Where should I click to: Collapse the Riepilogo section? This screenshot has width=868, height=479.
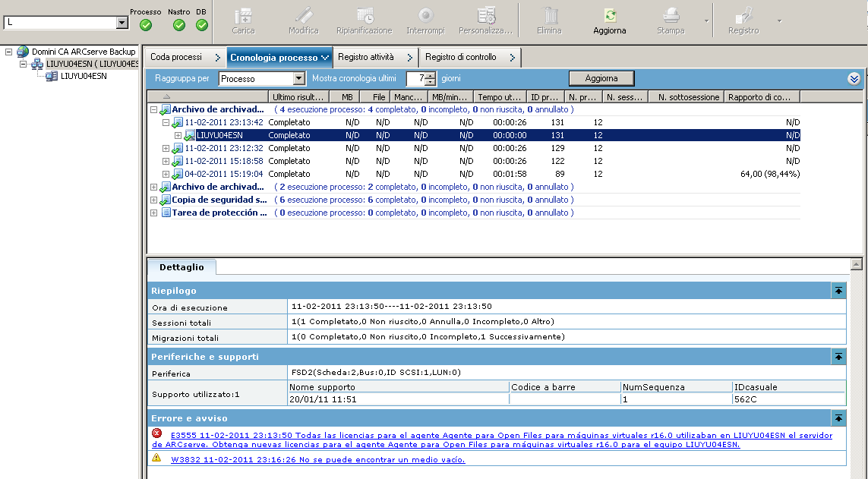tap(838, 291)
